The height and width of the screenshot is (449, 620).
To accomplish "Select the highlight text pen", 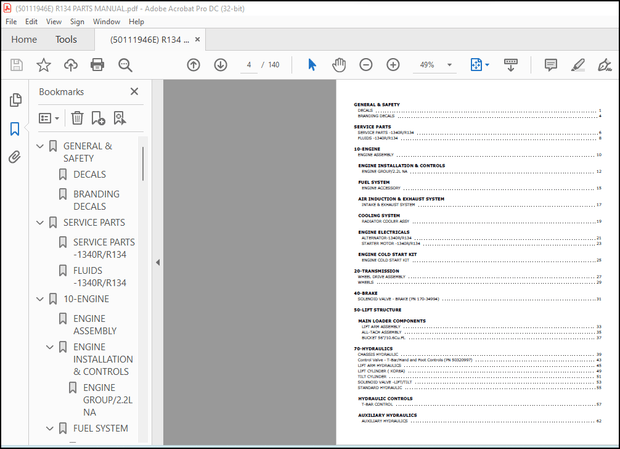I will [578, 65].
